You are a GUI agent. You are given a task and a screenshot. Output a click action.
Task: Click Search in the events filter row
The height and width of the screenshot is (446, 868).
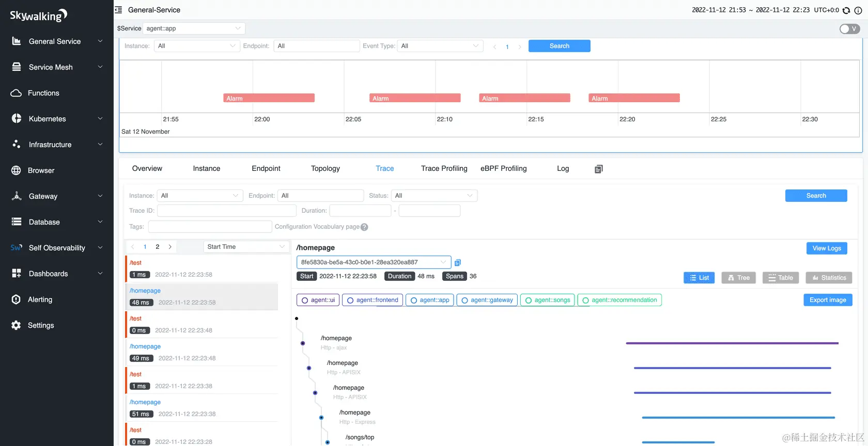(560, 46)
